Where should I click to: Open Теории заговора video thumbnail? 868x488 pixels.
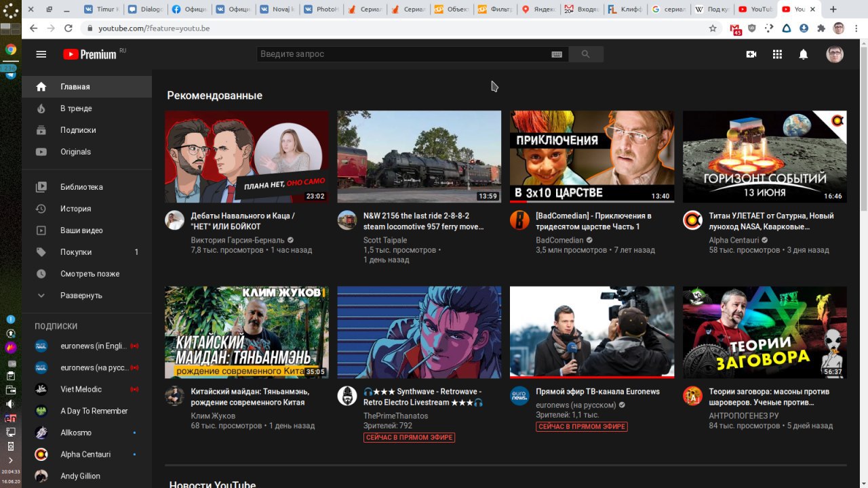pos(764,332)
